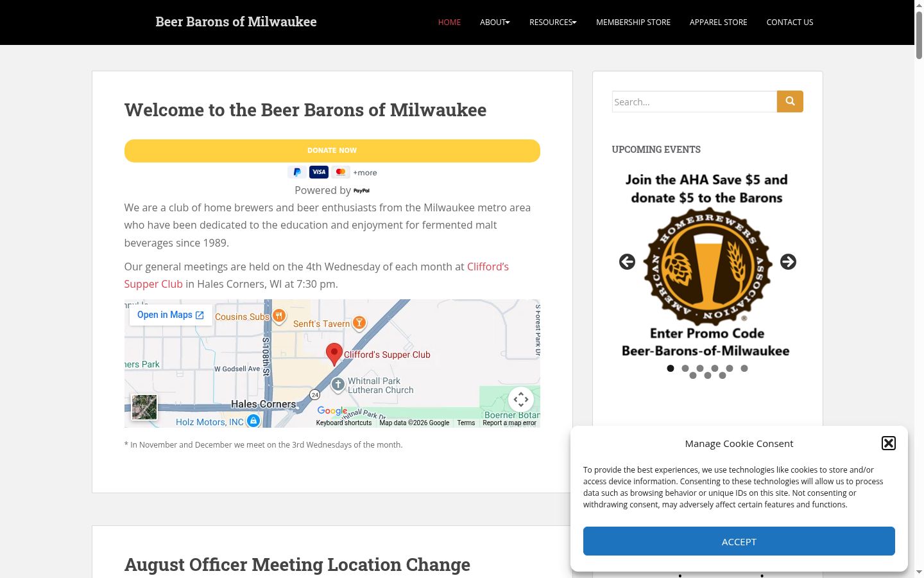Click the Hales Corners map label
This screenshot has height=578, width=924.
pyautogui.click(x=264, y=404)
